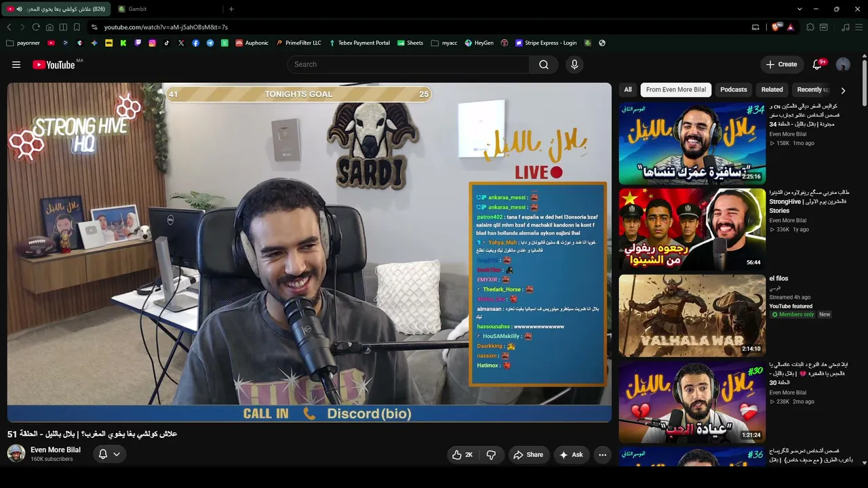The height and width of the screenshot is (488, 868).
Task: Open the YouTube account avatar menu
Action: coord(843,64)
